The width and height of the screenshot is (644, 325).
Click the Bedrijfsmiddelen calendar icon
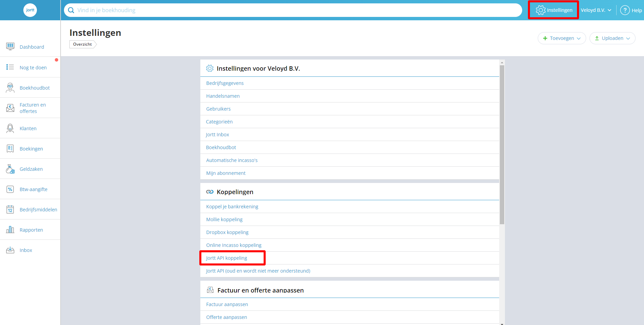click(x=10, y=209)
